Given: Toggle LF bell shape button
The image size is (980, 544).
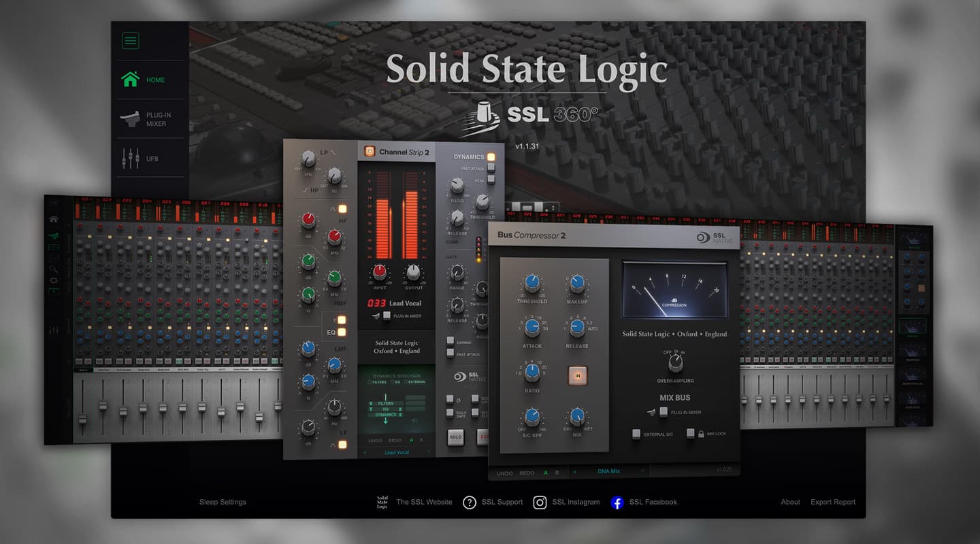Looking at the screenshot, I should (342, 445).
